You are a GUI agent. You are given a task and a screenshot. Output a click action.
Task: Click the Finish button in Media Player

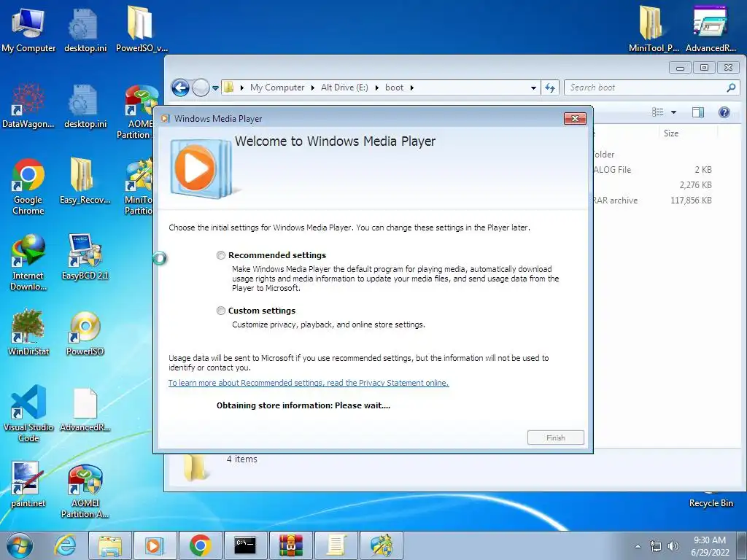point(555,437)
